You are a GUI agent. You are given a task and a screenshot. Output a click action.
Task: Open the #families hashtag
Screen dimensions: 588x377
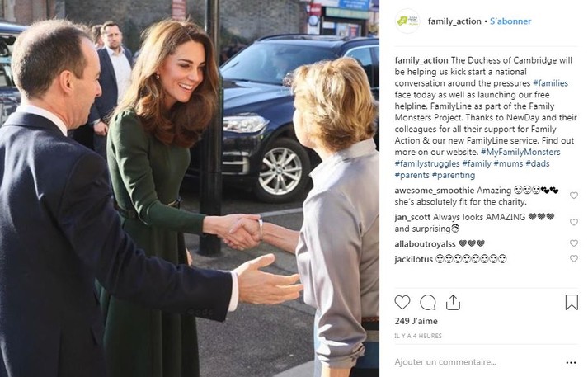[x=550, y=83]
